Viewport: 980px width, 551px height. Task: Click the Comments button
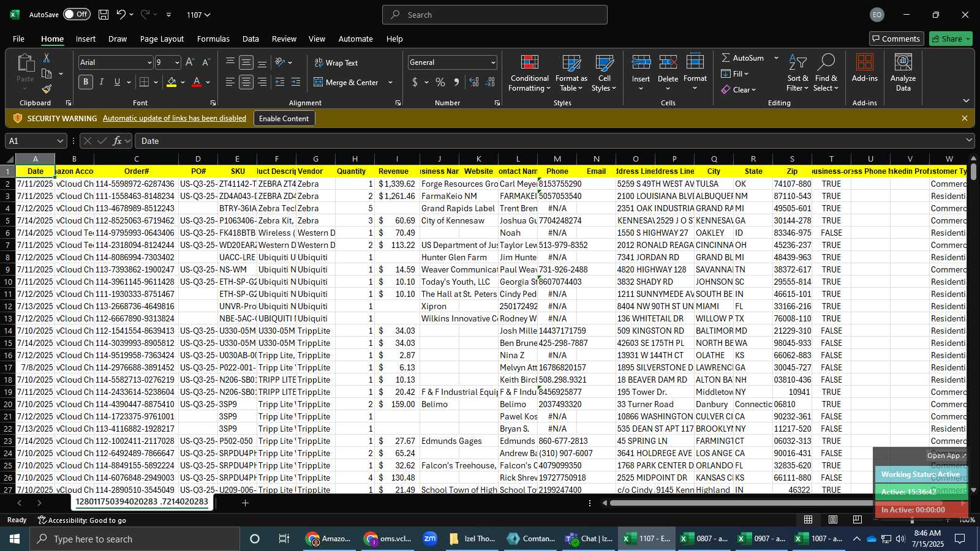click(896, 39)
